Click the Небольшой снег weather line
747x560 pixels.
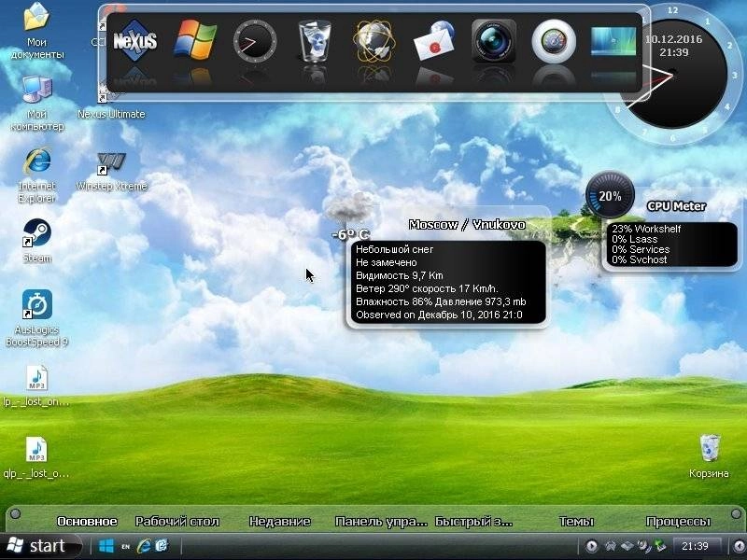coord(394,249)
